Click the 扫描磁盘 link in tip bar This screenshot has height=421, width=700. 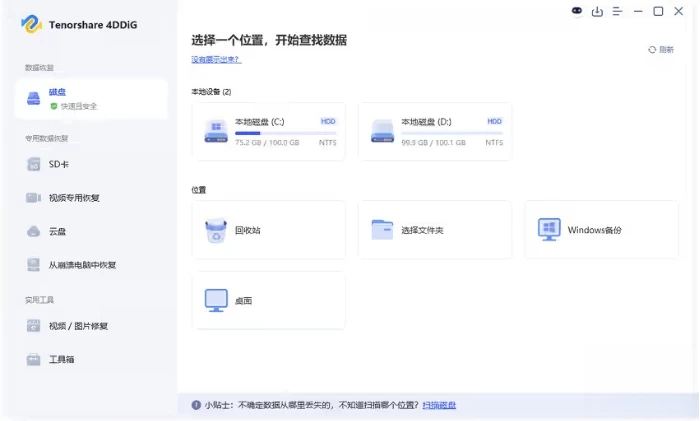439,405
